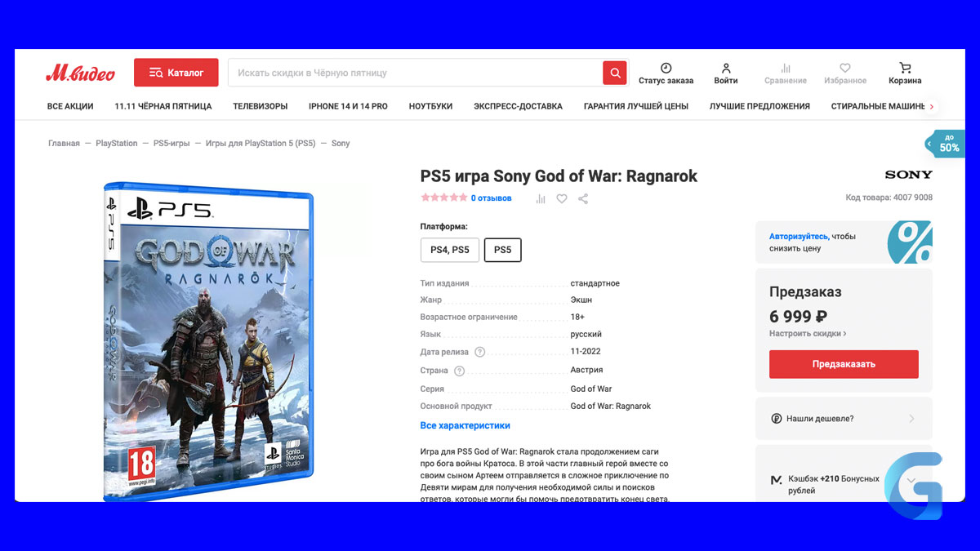Image resolution: width=980 pixels, height=551 pixels.
Task: Go to PS5-игры breadcrumb
Action: pos(171,143)
